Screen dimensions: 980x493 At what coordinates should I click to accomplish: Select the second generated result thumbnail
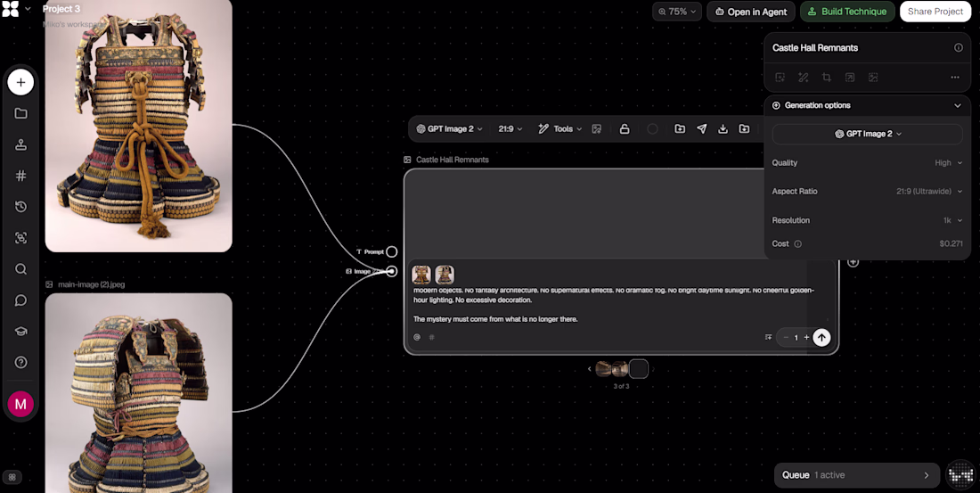point(620,369)
